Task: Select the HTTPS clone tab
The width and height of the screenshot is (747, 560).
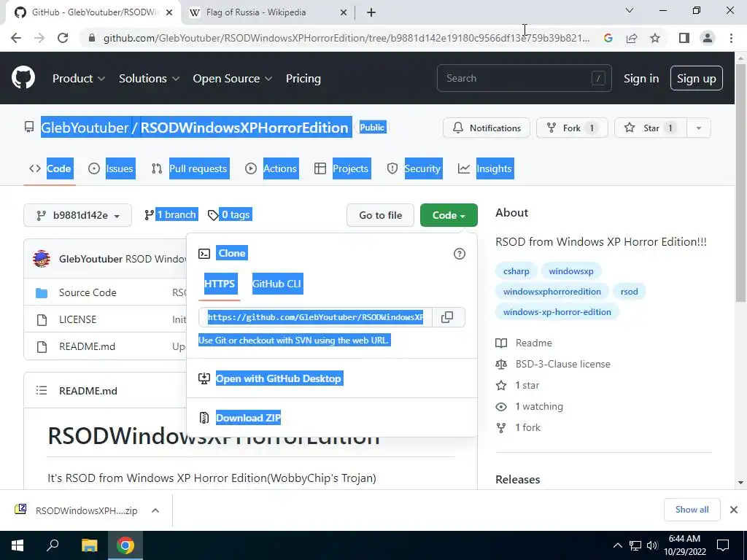Action: pos(220,284)
